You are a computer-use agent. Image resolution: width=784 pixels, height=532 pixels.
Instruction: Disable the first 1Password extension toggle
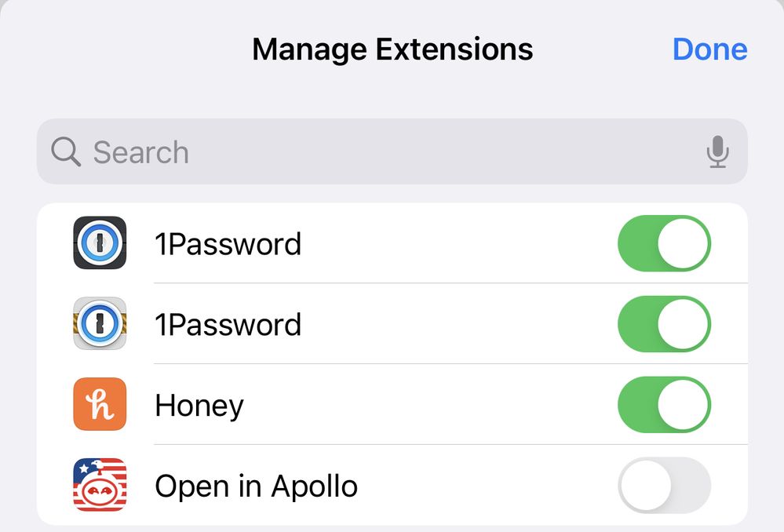coord(664,243)
